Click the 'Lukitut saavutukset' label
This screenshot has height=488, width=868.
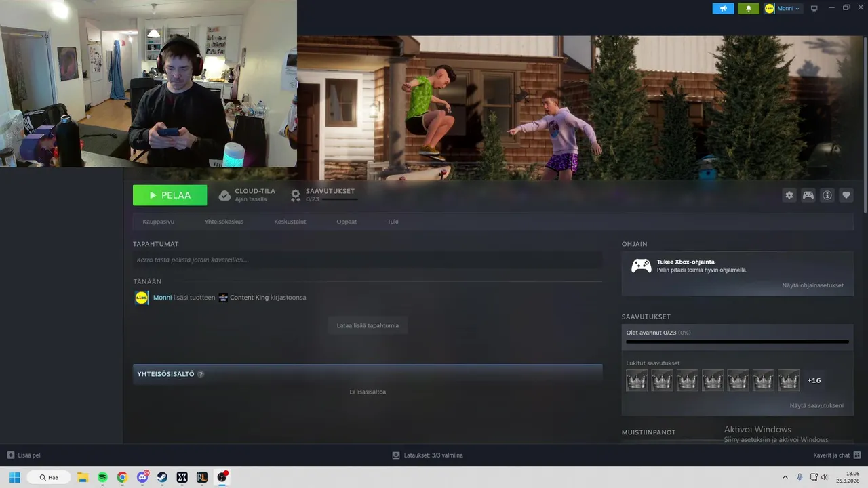[x=652, y=363]
